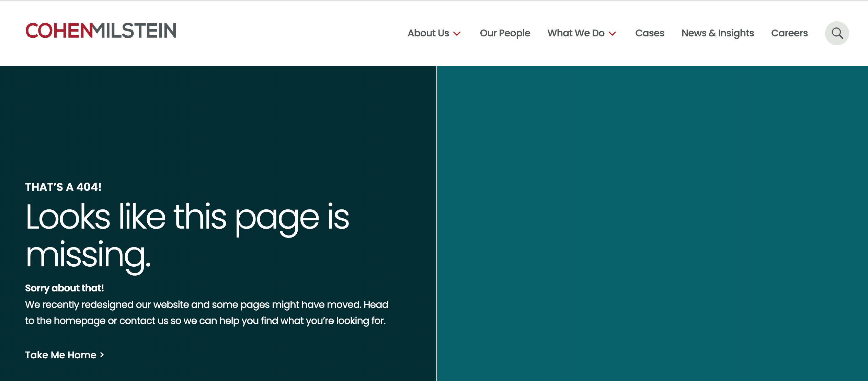This screenshot has width=868, height=381.
Task: Open News & Insights navigation link
Action: pos(718,33)
